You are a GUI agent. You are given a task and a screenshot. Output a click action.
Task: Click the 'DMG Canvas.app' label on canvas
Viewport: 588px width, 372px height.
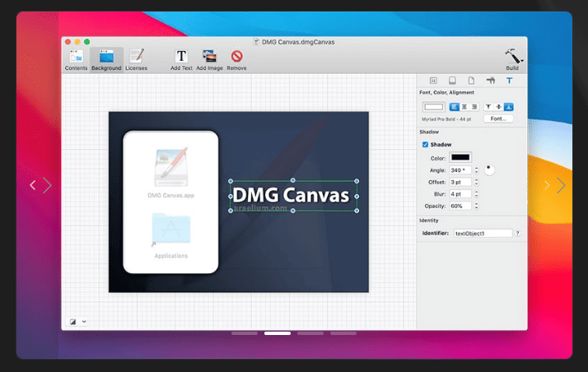coord(171,195)
